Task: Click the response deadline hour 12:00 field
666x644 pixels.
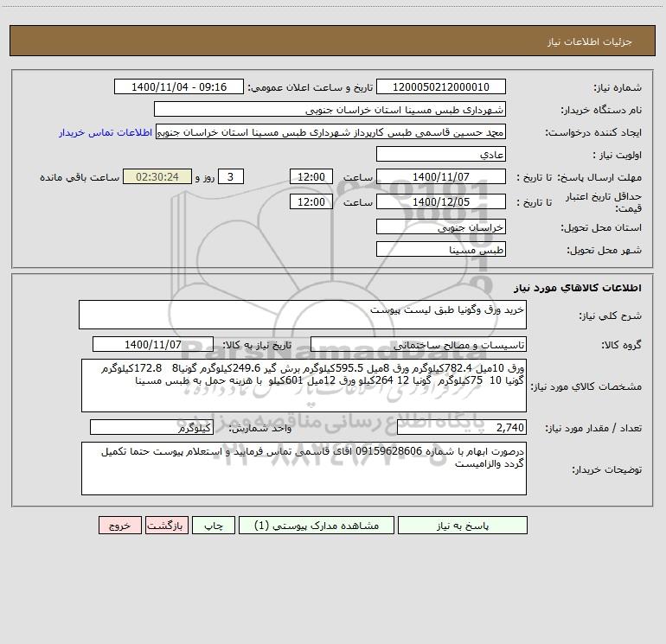Action: (x=311, y=176)
